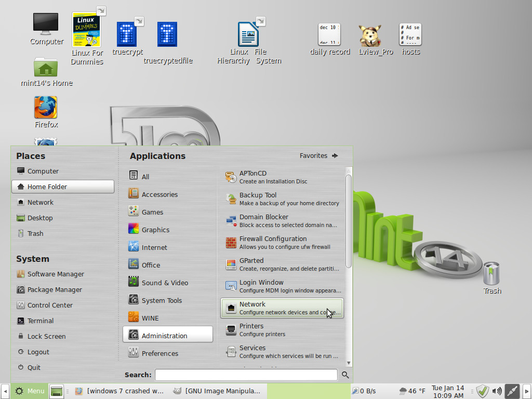Click the search magnifier icon in menu
Image resolution: width=532 pixels, height=399 pixels.
pos(345,375)
